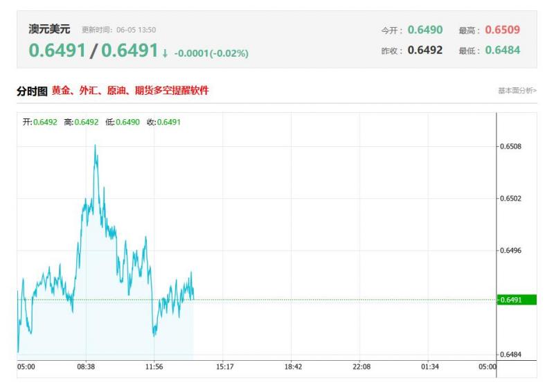The width and height of the screenshot is (554, 392).
Task: Select the 0.6502 price axis label
Action: tap(510, 198)
